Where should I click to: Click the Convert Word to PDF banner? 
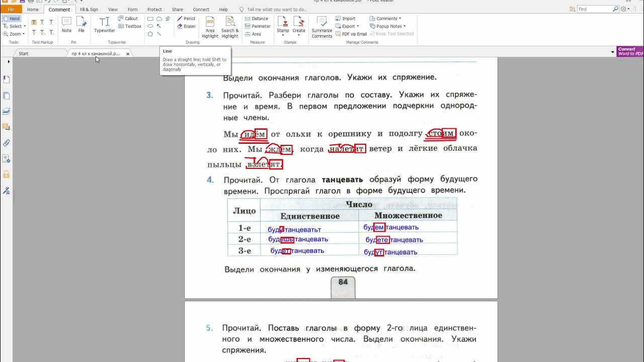click(630, 51)
